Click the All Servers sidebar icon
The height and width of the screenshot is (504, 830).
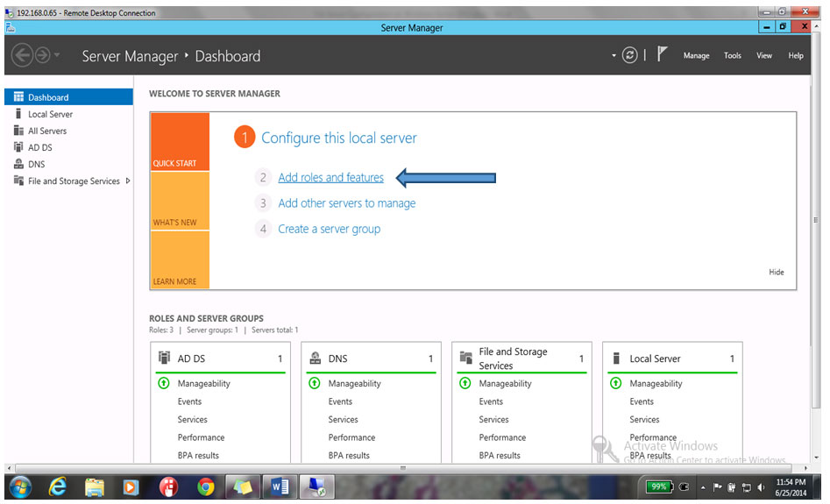[18, 131]
